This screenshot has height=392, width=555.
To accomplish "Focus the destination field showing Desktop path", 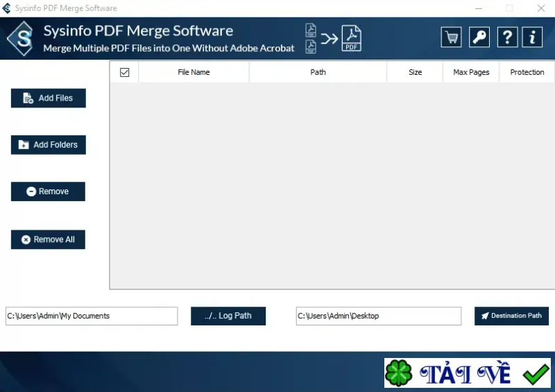I will coord(378,316).
